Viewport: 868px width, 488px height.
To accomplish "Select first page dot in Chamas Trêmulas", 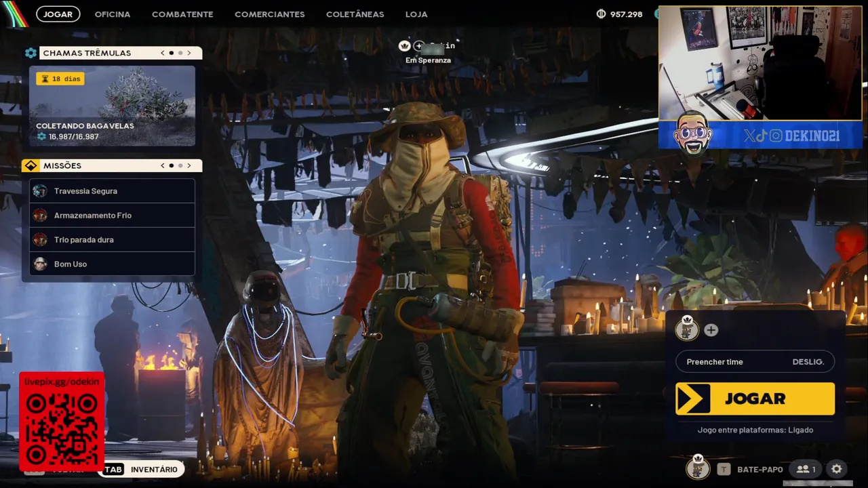I will click(172, 53).
